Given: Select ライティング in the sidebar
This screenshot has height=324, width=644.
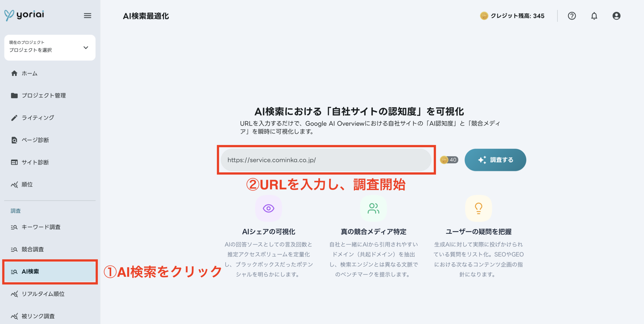Looking at the screenshot, I should click(x=38, y=118).
